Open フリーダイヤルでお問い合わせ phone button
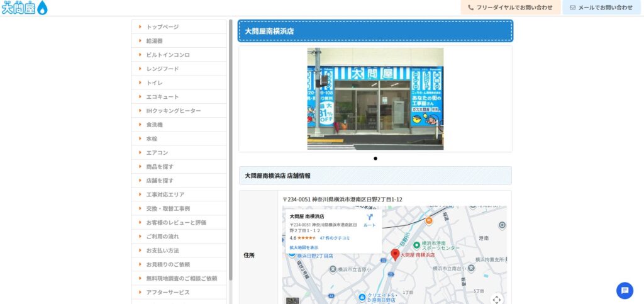This screenshot has width=644, height=304. pos(510,8)
